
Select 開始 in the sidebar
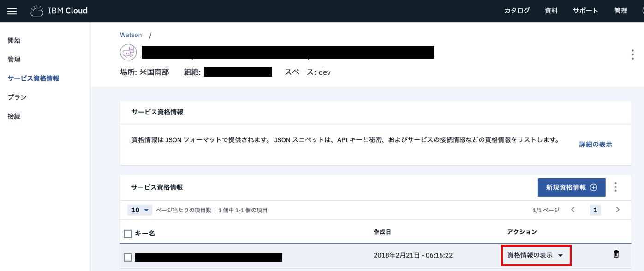14,41
